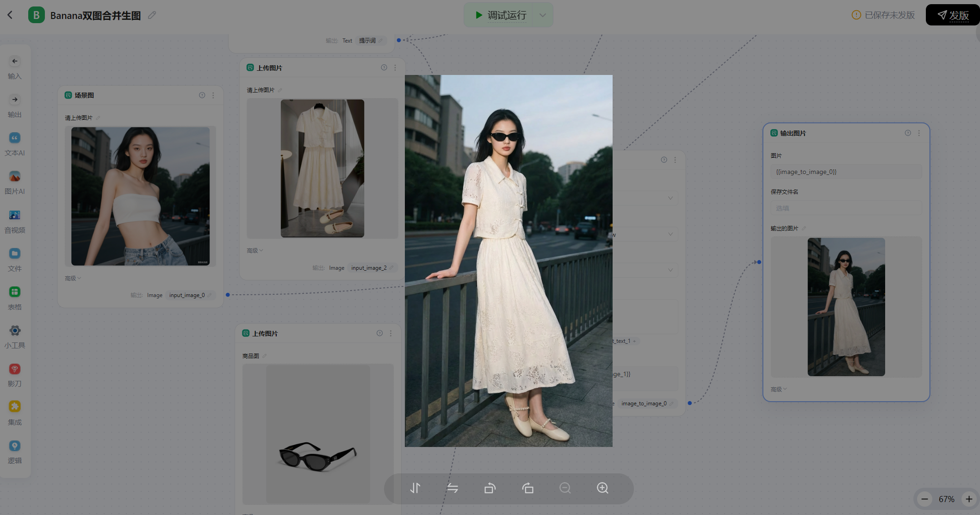This screenshot has height=515, width=980.
Task: Open the dropdown arrow beside 调试运行
Action: point(543,15)
